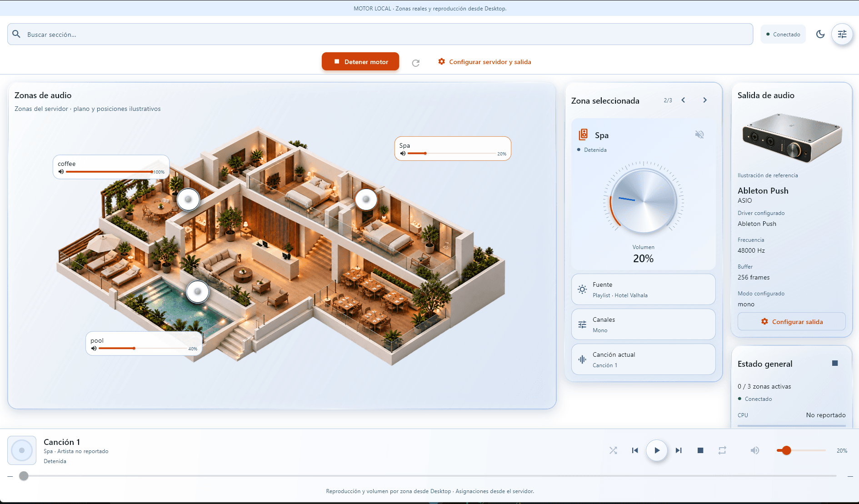Screen dimensions: 859x504
Task: Toggle dark mode with moon icon
Action: pos(820,34)
